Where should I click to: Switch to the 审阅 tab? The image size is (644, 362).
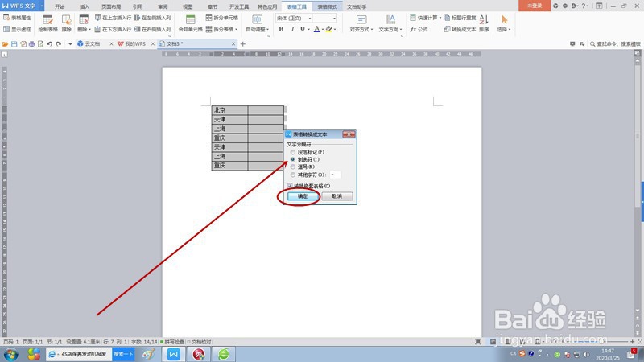(x=163, y=6)
